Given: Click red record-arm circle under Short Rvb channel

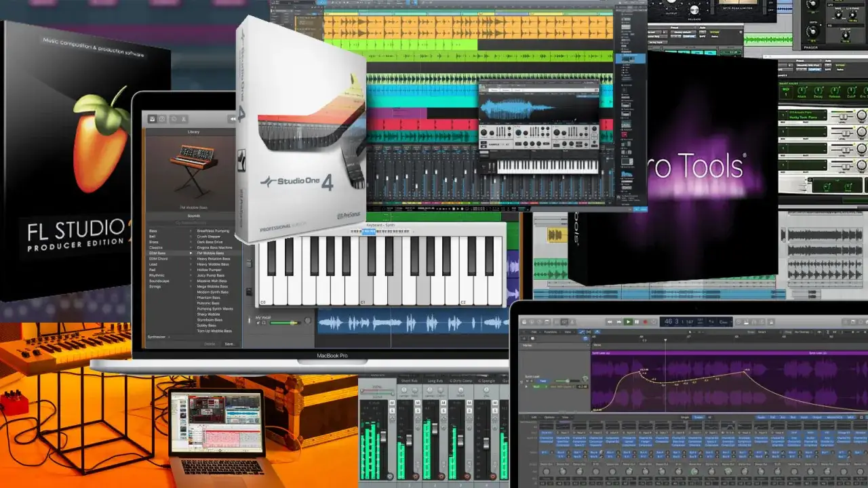Looking at the screenshot, I should (x=416, y=476).
